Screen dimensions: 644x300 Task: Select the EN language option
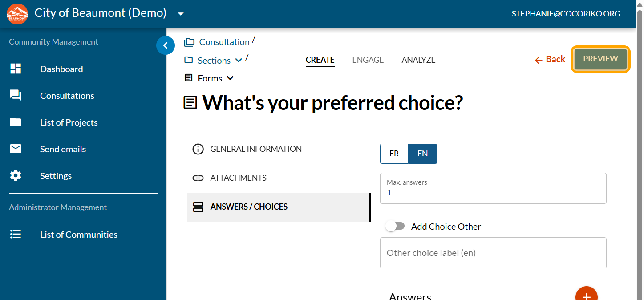click(x=422, y=154)
